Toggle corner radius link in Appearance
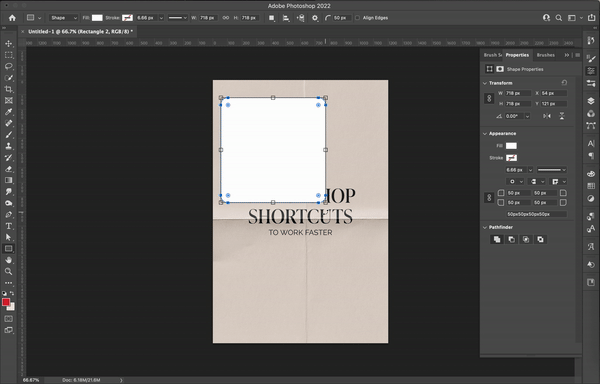 (x=489, y=198)
